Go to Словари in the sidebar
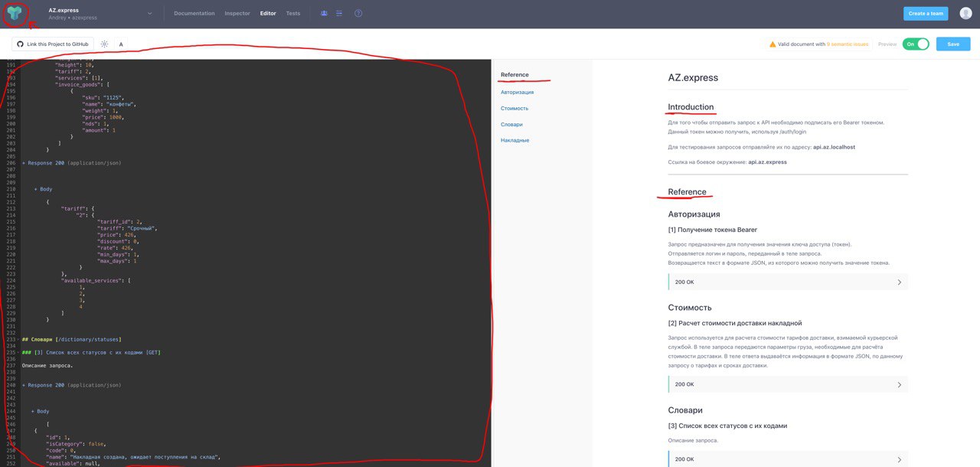 [511, 124]
